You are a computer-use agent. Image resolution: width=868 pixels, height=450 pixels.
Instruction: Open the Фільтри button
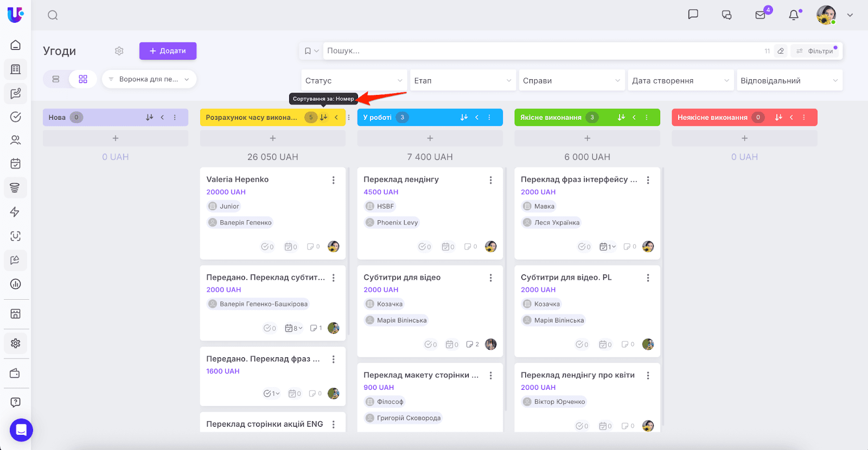[x=815, y=51]
